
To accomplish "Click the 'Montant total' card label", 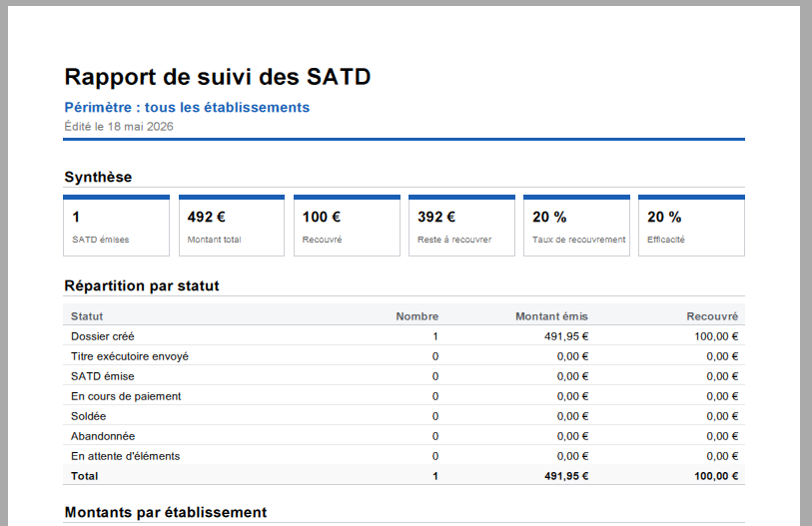I will click(x=215, y=240).
